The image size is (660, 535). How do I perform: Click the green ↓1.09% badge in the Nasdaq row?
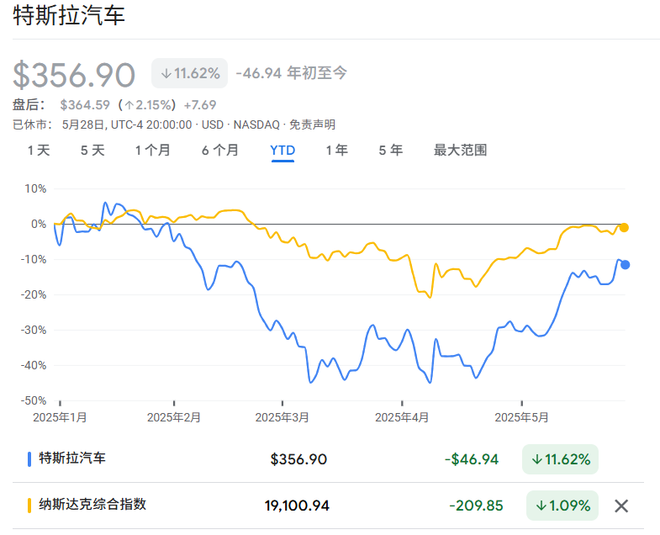562,506
